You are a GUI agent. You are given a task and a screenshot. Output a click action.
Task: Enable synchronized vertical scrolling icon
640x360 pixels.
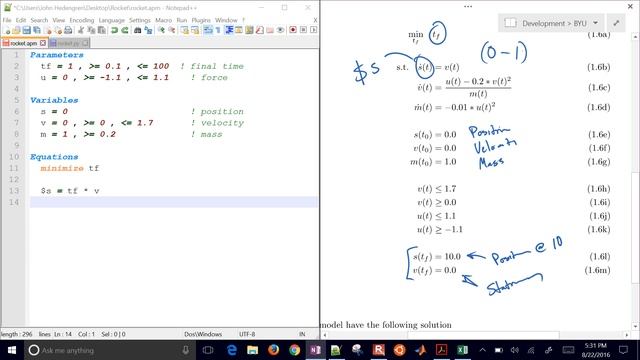pyautogui.click(x=184, y=30)
